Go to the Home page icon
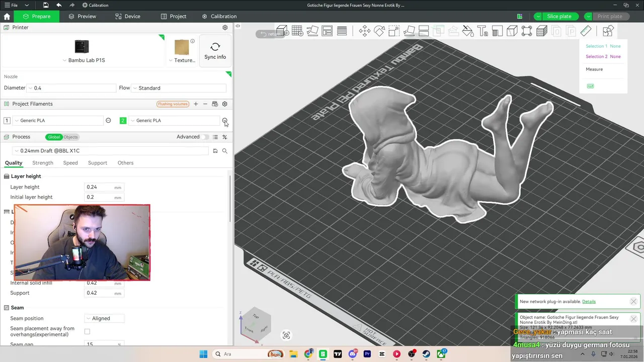644x362 pixels. click(x=7, y=16)
